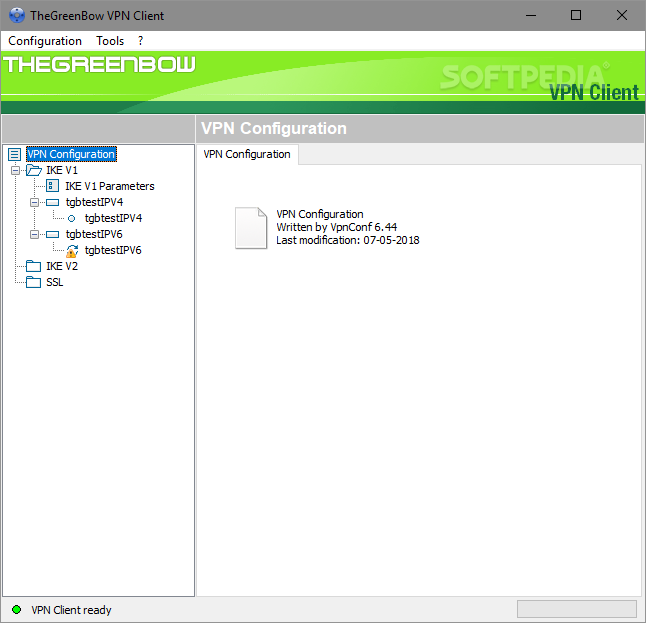The image size is (646, 623).
Task: Click the configuration document file icon
Action: 251,228
